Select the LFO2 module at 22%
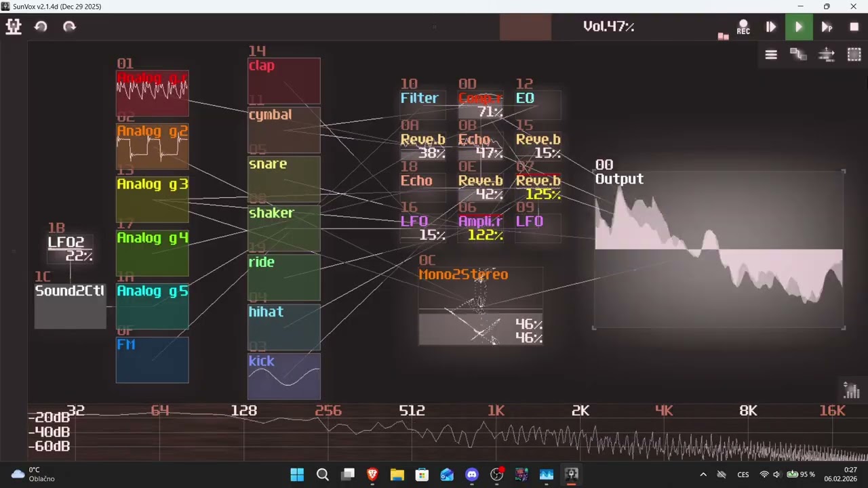 point(71,249)
